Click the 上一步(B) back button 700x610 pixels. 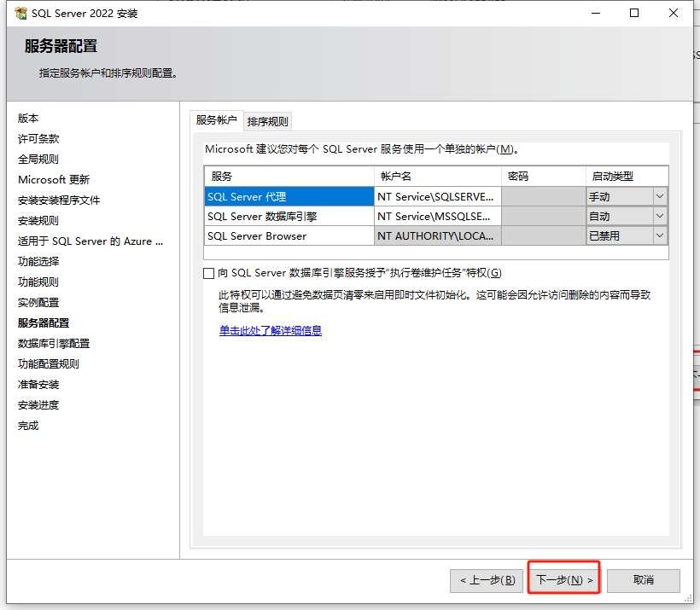tap(487, 580)
